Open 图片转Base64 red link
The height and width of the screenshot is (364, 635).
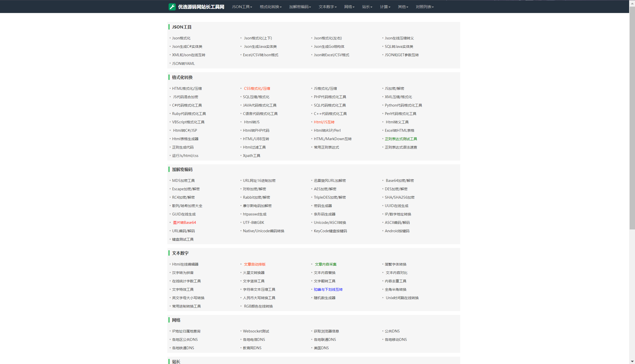[184, 223]
